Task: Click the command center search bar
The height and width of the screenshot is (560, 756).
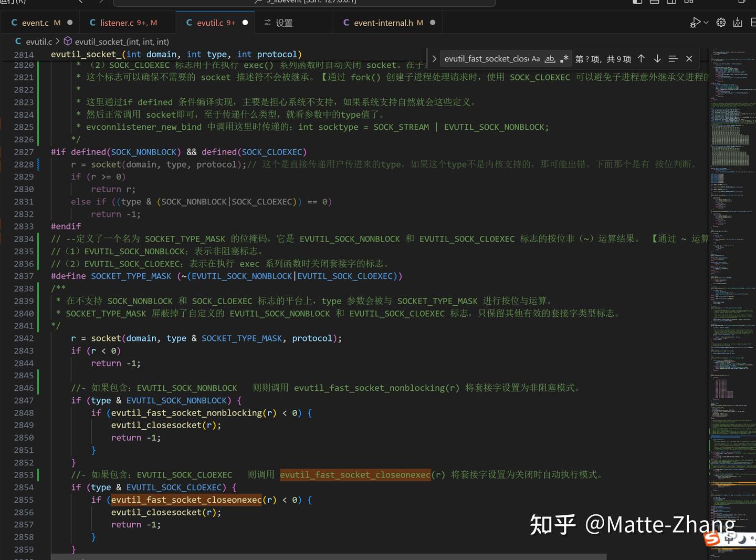Action: tap(304, 2)
